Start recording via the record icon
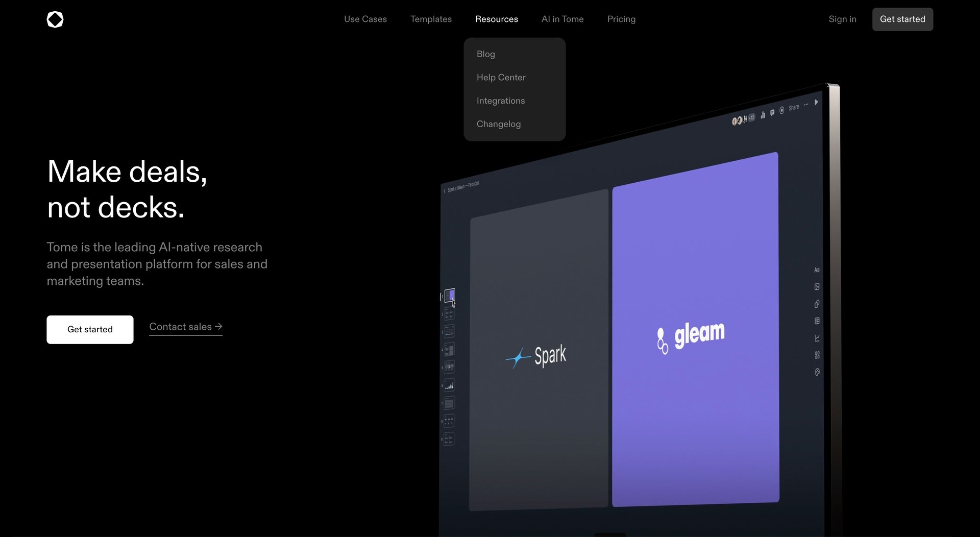 coord(782,110)
